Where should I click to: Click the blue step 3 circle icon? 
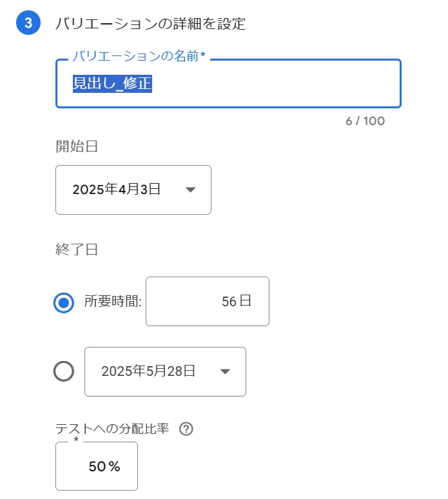(x=28, y=23)
